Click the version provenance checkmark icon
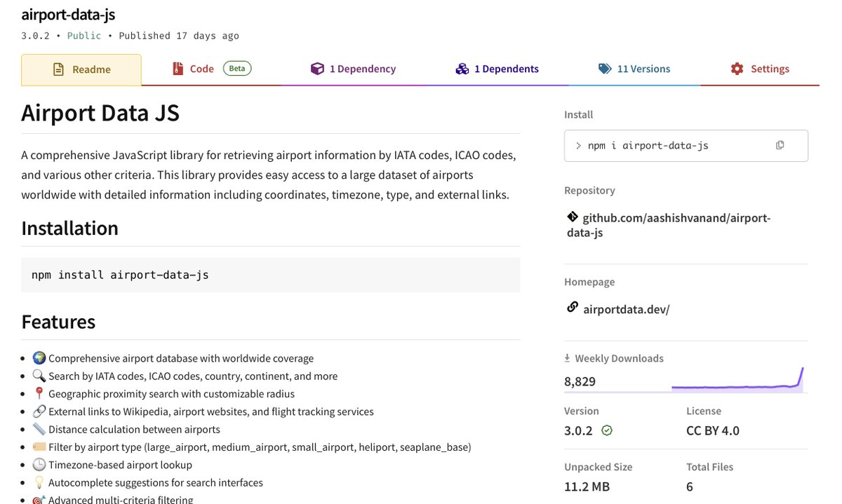The image size is (842, 504). click(607, 430)
